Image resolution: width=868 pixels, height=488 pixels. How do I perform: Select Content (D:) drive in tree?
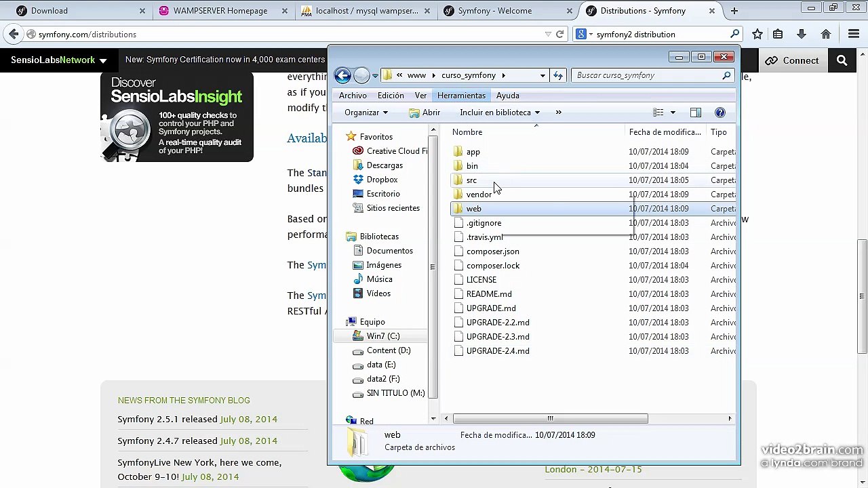(388, 350)
